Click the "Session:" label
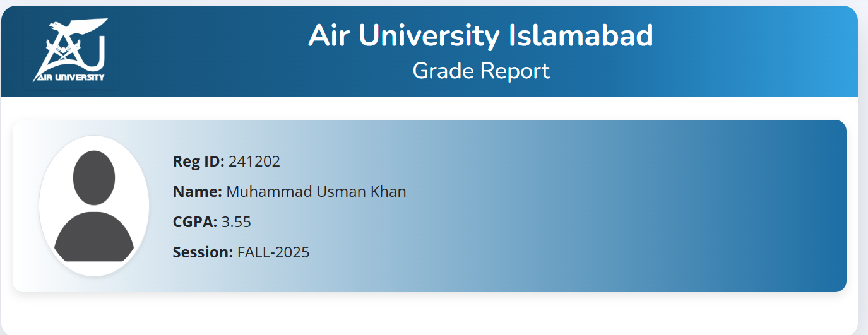 (203, 252)
